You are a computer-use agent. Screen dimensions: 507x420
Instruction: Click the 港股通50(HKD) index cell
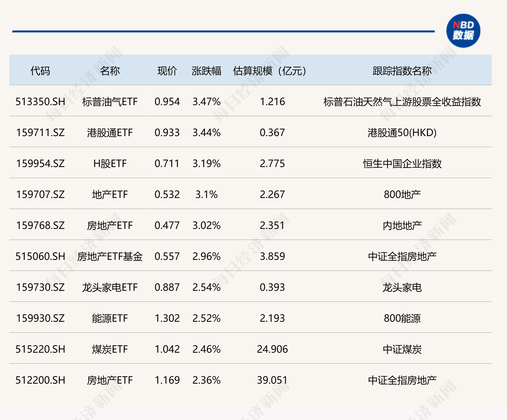[x=402, y=133]
